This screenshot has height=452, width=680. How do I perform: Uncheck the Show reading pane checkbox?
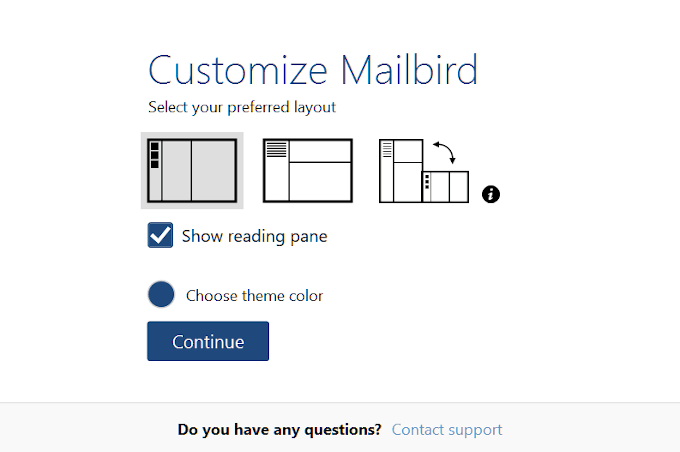(x=160, y=236)
